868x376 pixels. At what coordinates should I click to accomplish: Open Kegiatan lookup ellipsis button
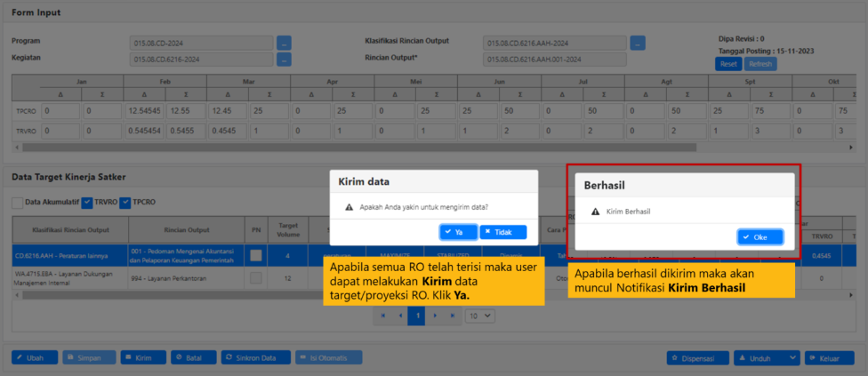click(x=284, y=60)
